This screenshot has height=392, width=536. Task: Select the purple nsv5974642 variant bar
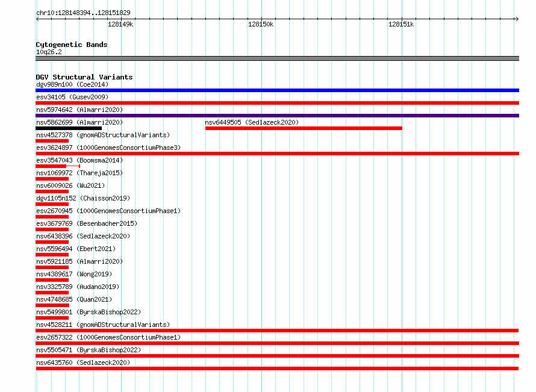[x=277, y=116]
